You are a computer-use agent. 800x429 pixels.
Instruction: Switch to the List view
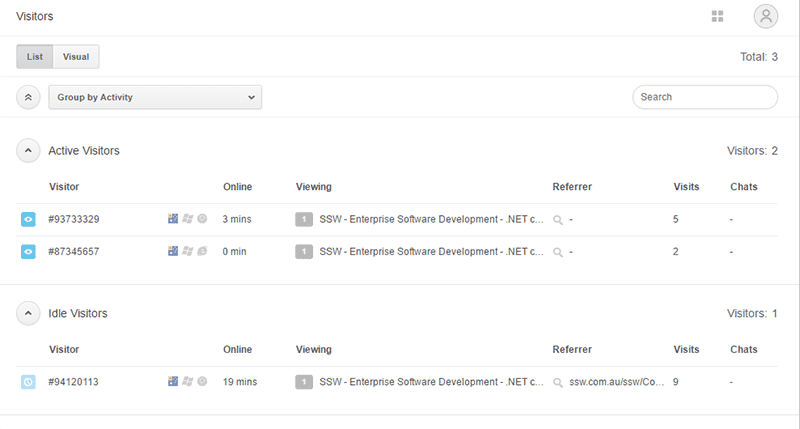coord(35,57)
